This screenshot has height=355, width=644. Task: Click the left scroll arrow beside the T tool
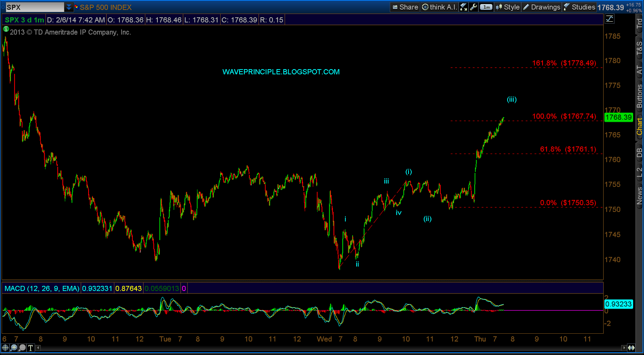point(38,348)
